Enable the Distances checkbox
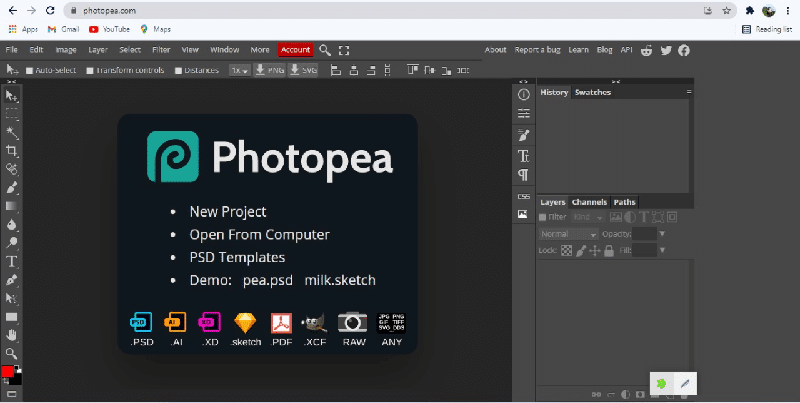 coord(178,71)
